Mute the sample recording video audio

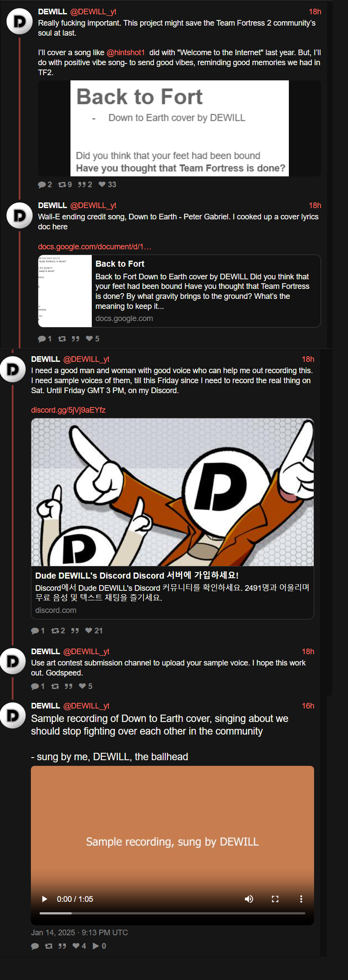pos(249,899)
